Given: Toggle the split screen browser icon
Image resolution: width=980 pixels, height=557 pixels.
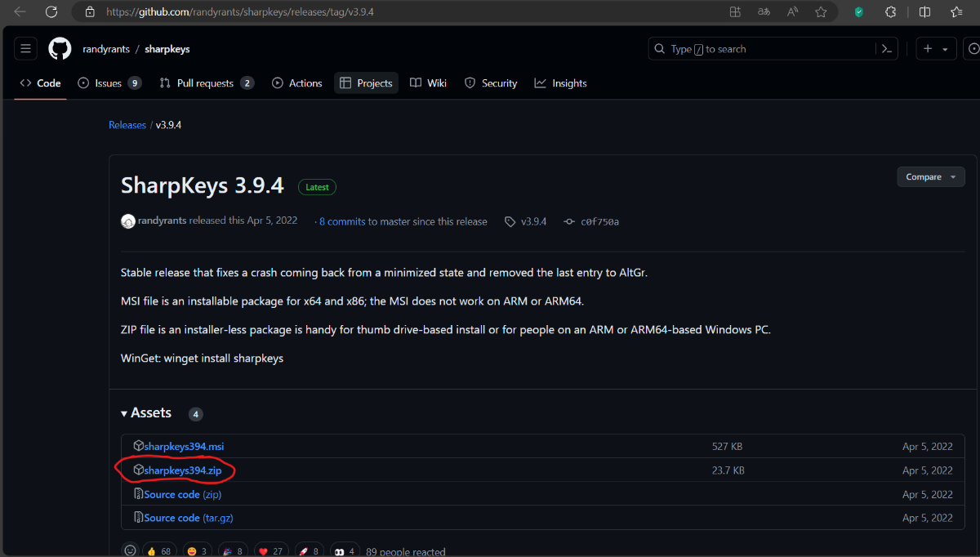Looking at the screenshot, I should pos(924,12).
